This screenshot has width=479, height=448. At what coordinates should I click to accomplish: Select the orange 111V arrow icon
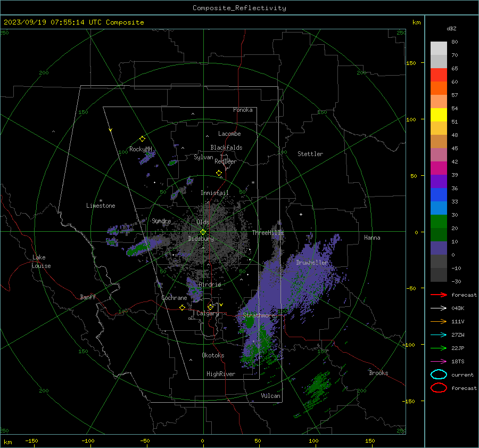click(439, 321)
